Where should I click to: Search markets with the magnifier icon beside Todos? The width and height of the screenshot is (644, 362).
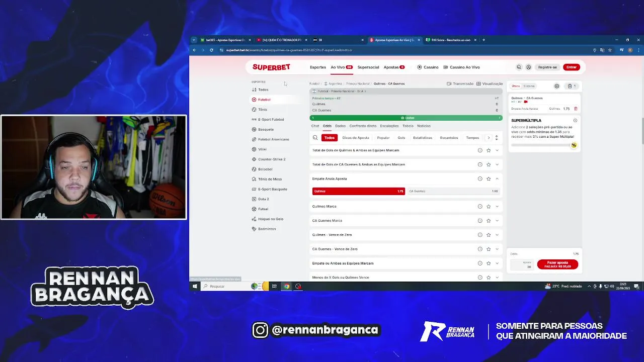pos(315,137)
